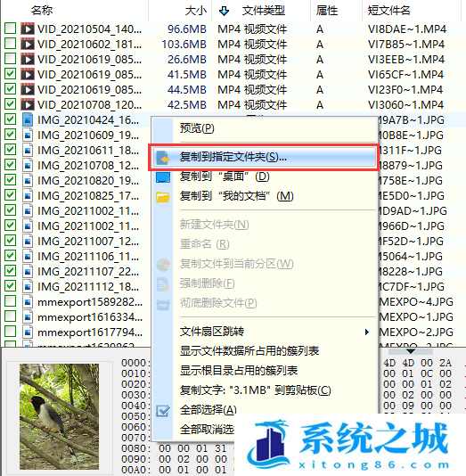Image resolution: width=466 pixels, height=476 pixels.
Task: Sort by 名称 column header
Action: pyautogui.click(x=42, y=11)
